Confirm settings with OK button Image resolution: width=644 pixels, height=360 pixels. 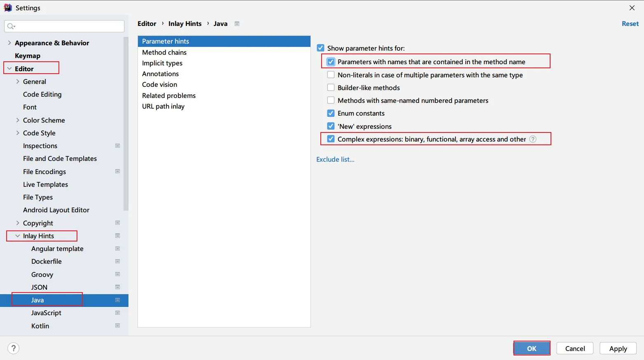pos(532,348)
